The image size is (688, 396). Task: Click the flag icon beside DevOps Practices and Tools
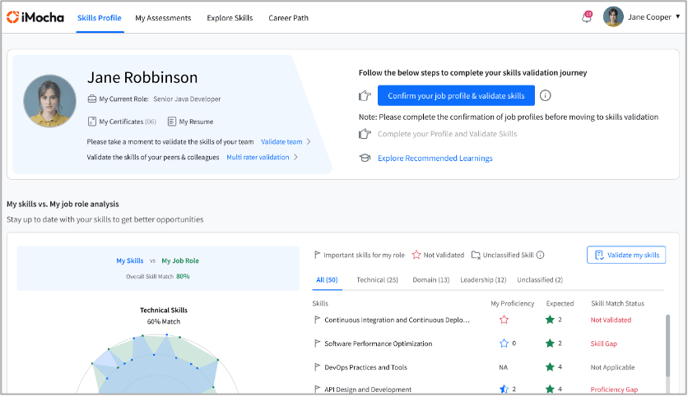pos(317,367)
